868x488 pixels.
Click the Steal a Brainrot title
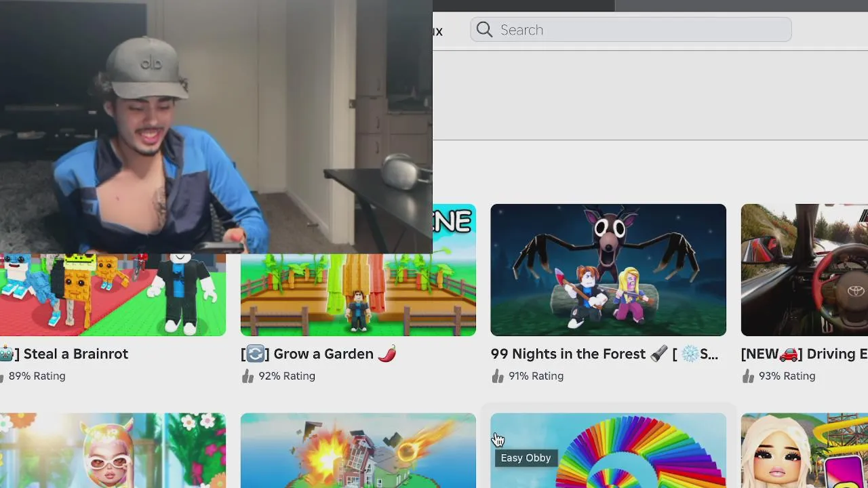64,354
